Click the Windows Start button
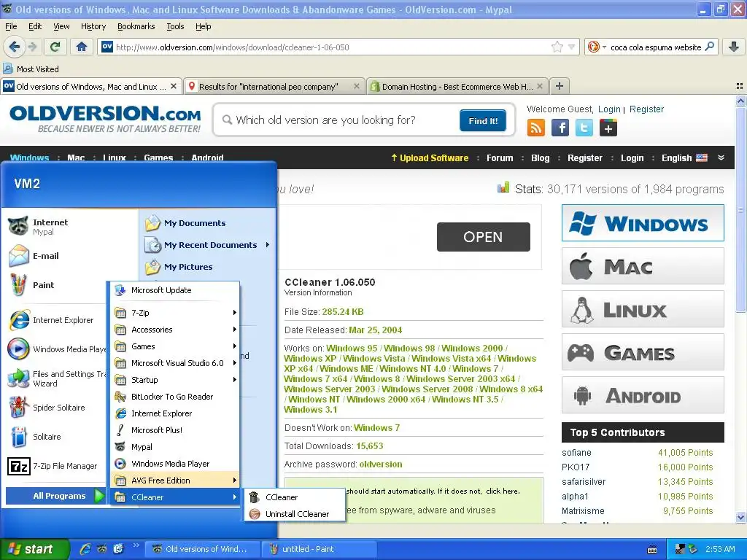This screenshot has width=747, height=560. pos(34,549)
